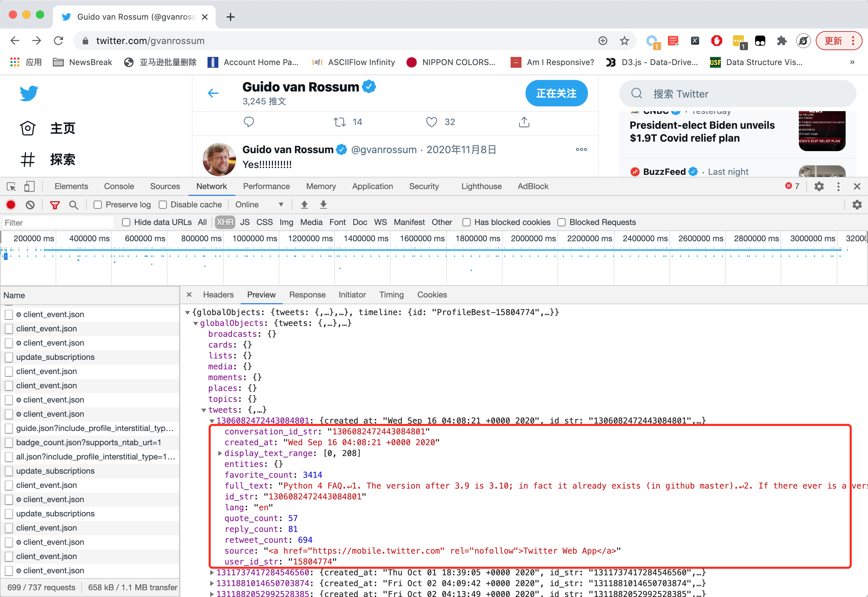Clear the network log

click(x=30, y=205)
